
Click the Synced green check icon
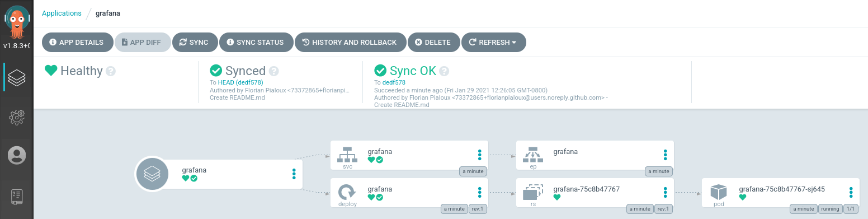tap(216, 71)
